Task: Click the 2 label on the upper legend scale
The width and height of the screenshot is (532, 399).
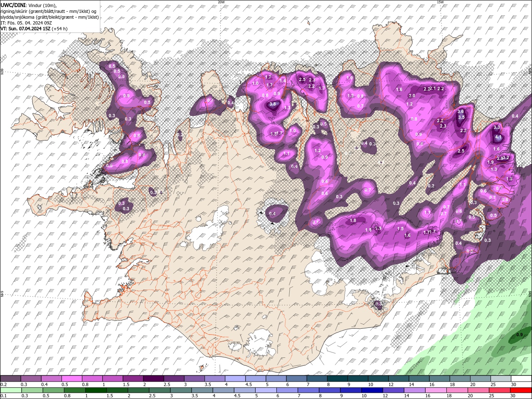Action: click(145, 384)
